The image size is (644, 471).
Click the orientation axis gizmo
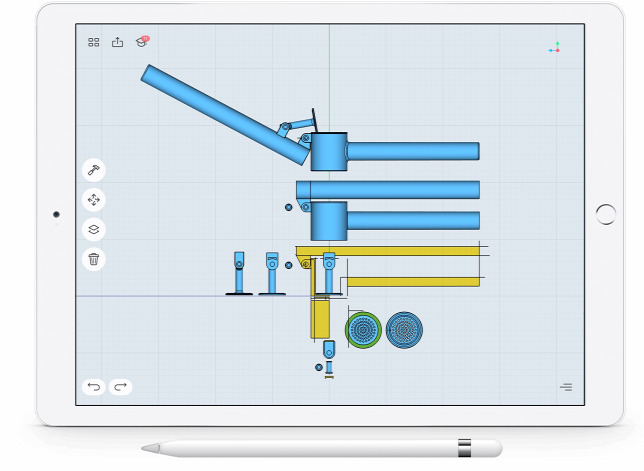click(x=554, y=48)
